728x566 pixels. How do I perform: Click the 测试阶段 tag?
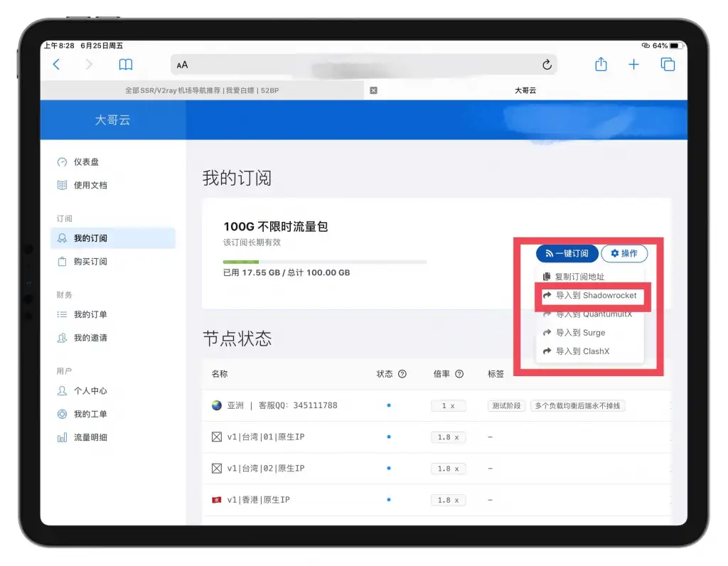pos(506,406)
